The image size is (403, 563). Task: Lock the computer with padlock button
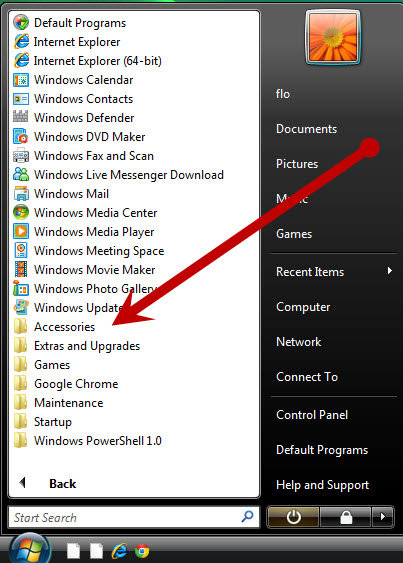pos(346,517)
